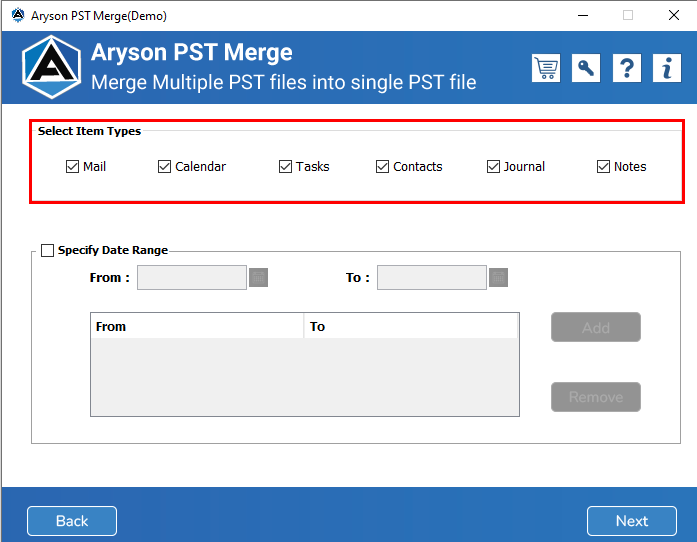Enable Specify Date Range option
Viewport: 697px width, 542px height.
pyautogui.click(x=47, y=250)
